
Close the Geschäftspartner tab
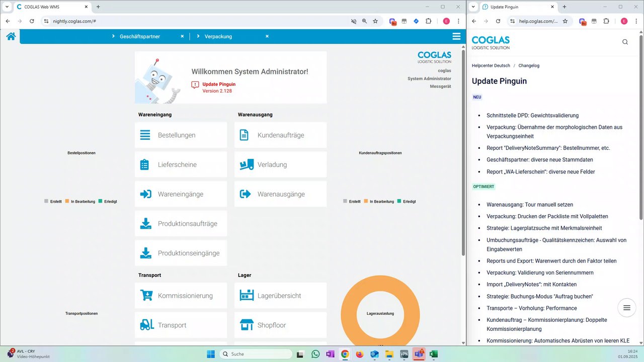[x=183, y=36]
